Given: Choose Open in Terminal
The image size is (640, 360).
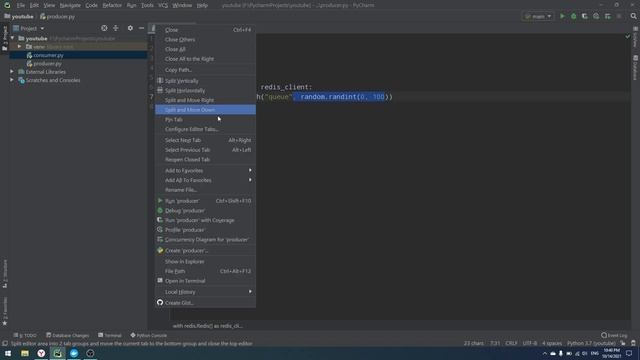Looking at the screenshot, I should pos(205,281).
